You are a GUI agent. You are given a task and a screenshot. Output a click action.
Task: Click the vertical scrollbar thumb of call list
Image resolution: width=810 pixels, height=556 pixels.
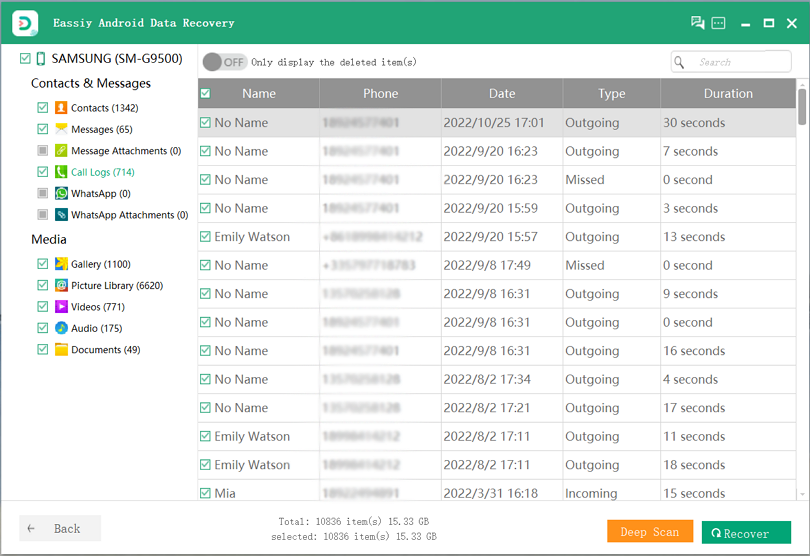pos(802,107)
